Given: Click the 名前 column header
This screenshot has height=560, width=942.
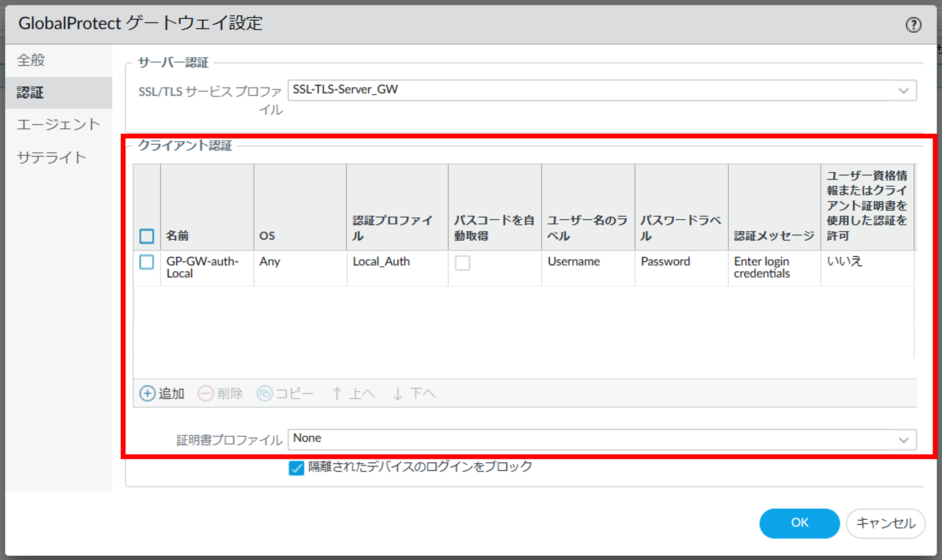Looking at the screenshot, I should coord(177,236).
